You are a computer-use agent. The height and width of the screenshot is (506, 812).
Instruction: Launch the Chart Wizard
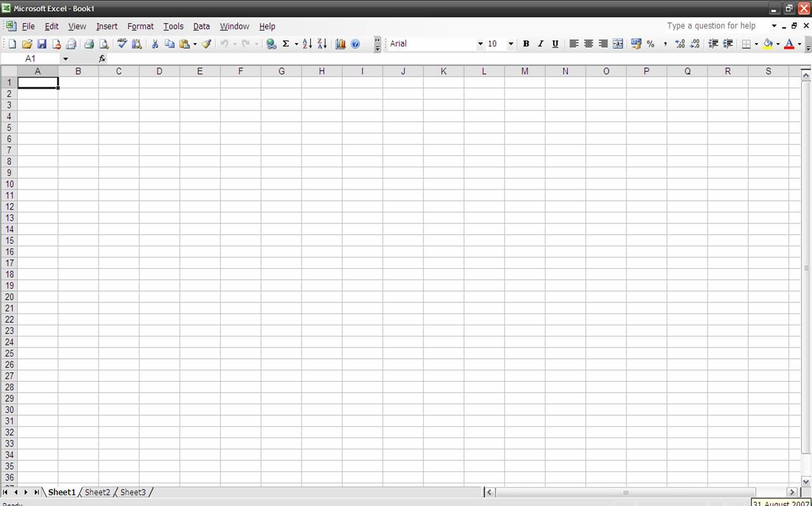[x=341, y=44]
